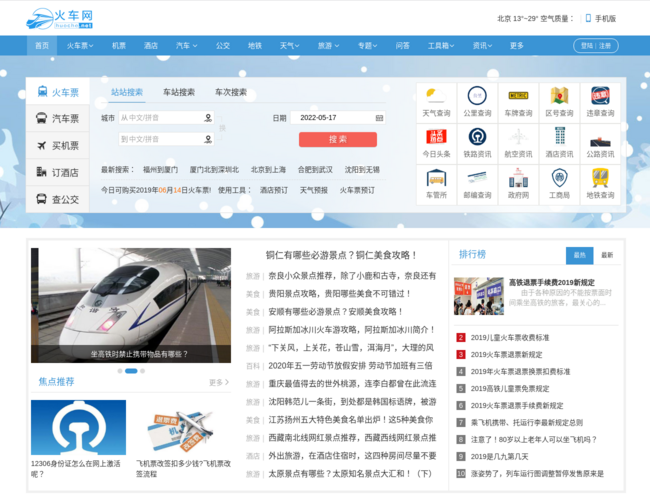Open ranking item 2019儿童火车票收费标准
Image resolution: width=650 pixels, height=500 pixels.
pyautogui.click(x=510, y=337)
